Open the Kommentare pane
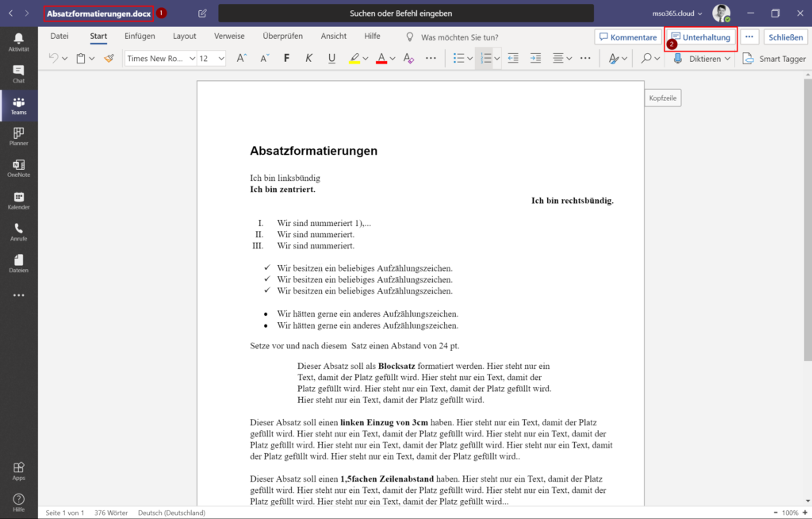Image resolution: width=812 pixels, height=519 pixels. tap(628, 37)
